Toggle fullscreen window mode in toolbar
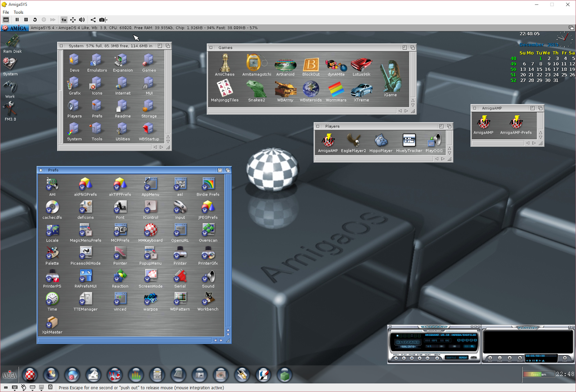This screenshot has width=576, height=392. 6,20
